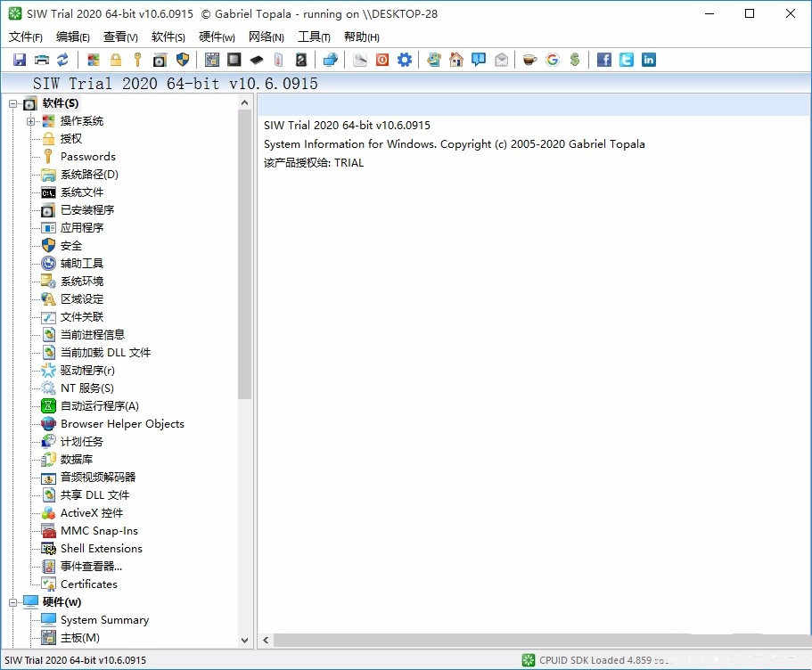Select Browser Helper Objects in the tree
The image size is (812, 670).
[122, 423]
